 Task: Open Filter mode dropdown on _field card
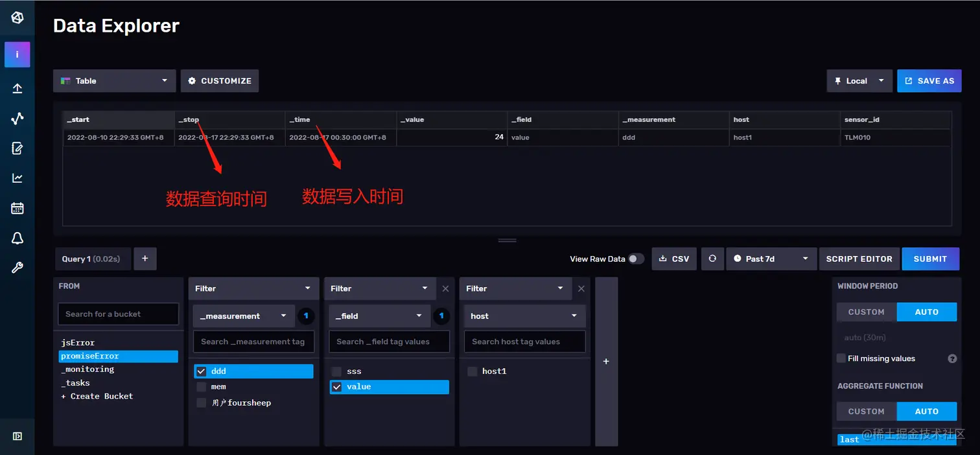[x=380, y=288]
